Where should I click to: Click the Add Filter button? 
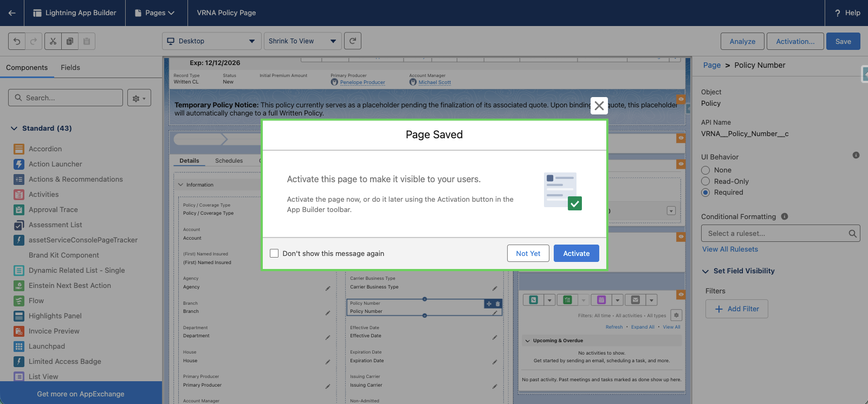coord(737,309)
